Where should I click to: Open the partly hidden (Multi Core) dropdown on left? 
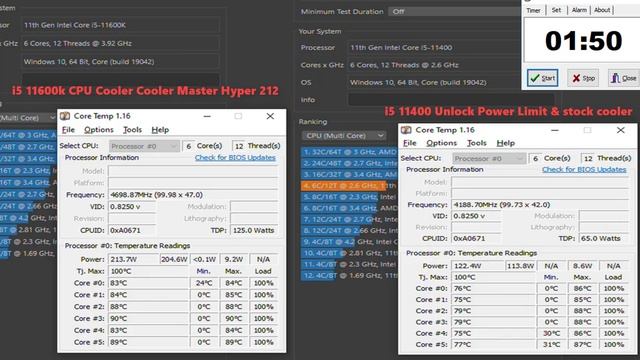click(x=28, y=118)
